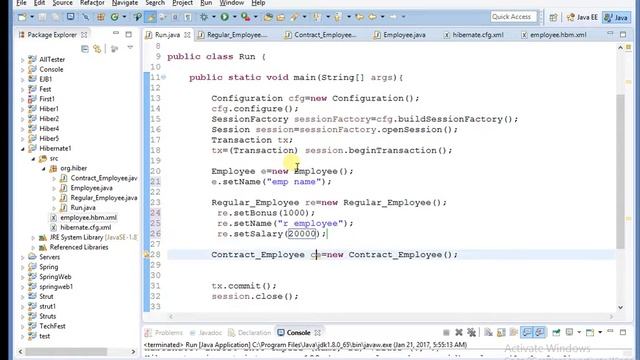Open the employee.hbm.xml editor tab
The width and height of the screenshot is (640, 360).
click(x=554, y=35)
